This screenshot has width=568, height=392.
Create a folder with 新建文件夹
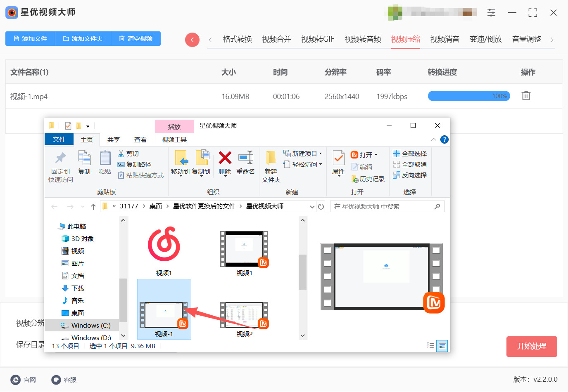271,167
